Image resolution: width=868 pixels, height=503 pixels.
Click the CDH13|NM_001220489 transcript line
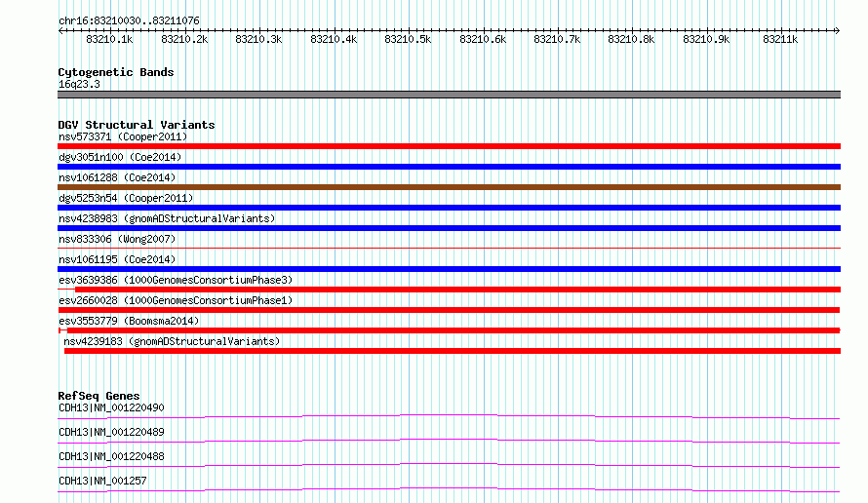pyautogui.click(x=449, y=441)
